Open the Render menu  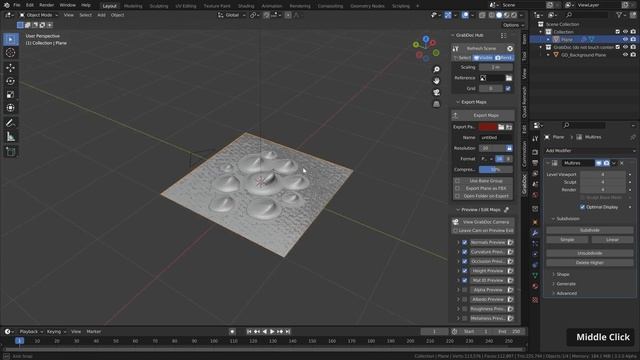click(47, 5)
